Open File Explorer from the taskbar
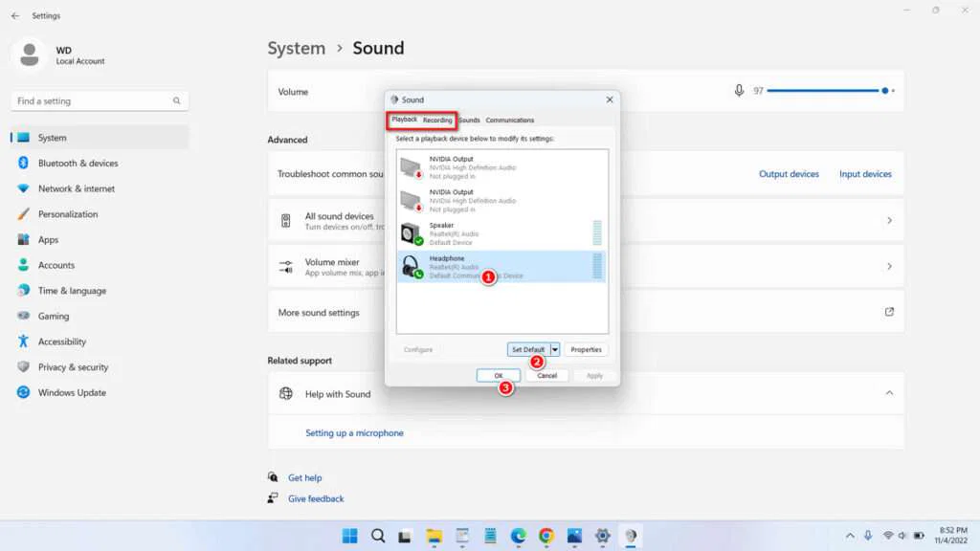The image size is (980, 551). click(x=433, y=536)
